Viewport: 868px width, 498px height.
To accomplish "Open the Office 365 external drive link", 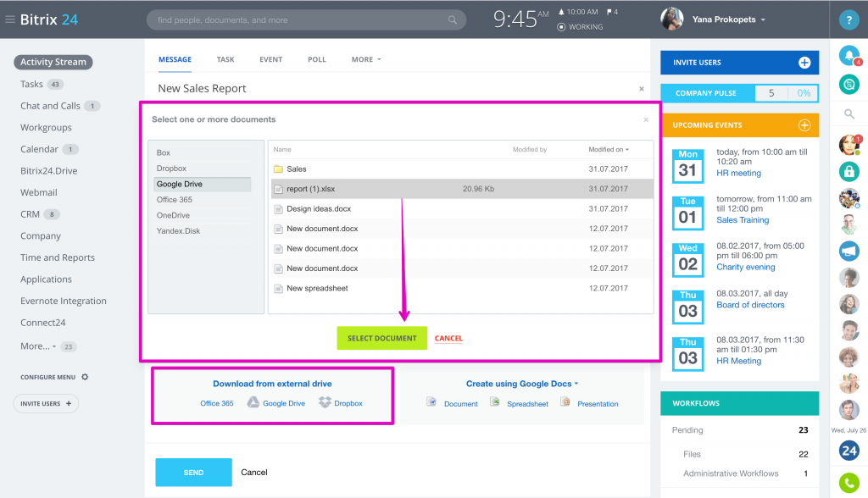I will (x=217, y=403).
